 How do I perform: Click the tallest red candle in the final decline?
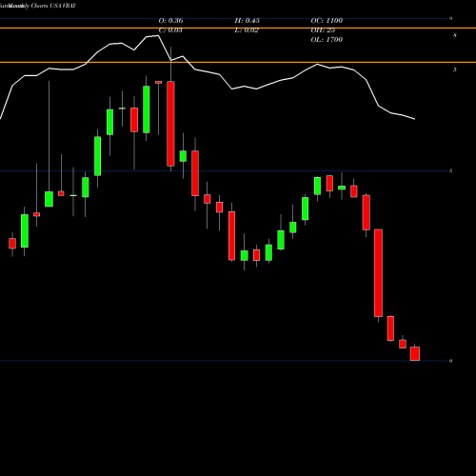pos(378,273)
